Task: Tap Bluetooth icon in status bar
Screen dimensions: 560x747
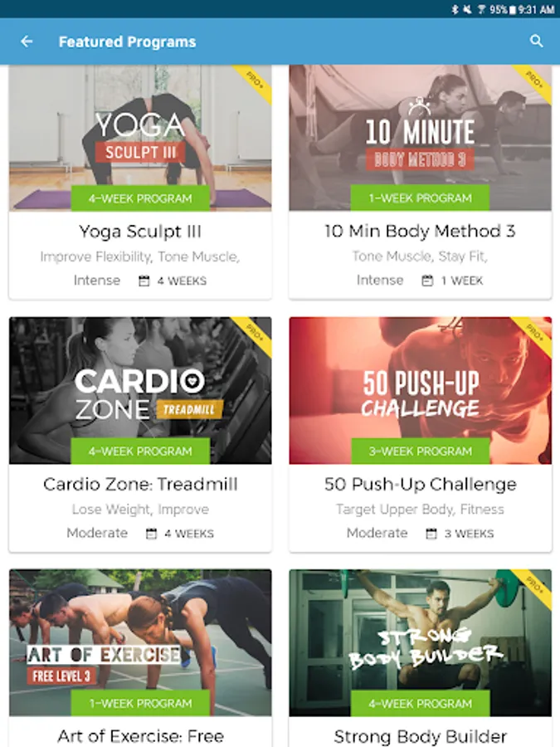Action: pos(455,9)
